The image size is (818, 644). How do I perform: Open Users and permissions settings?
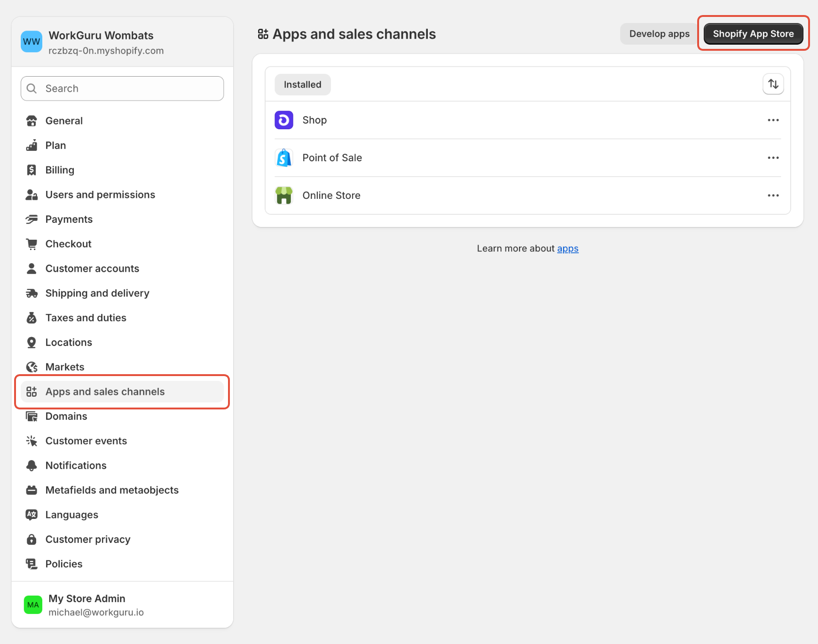pos(122,195)
